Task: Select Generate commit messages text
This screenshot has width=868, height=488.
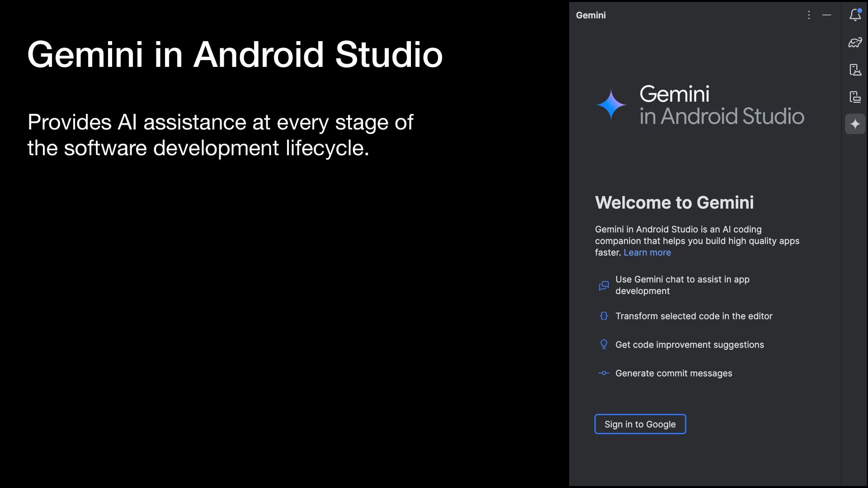Action: (x=674, y=373)
